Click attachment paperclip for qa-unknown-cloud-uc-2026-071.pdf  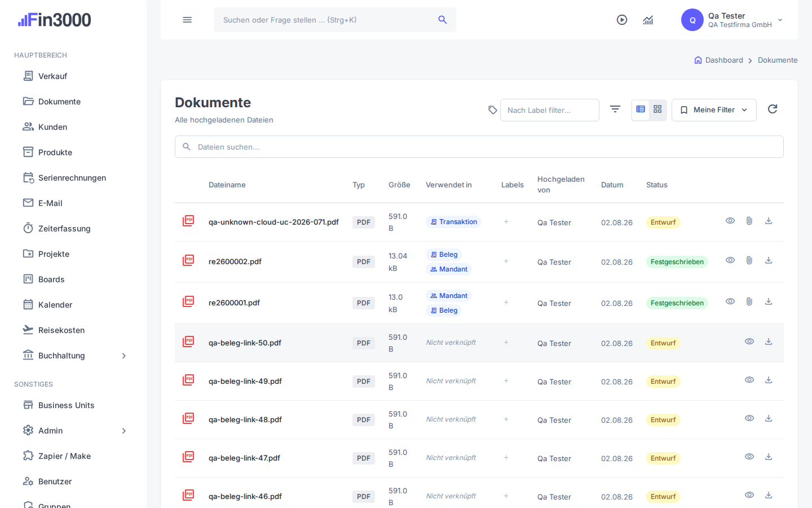pos(749,221)
